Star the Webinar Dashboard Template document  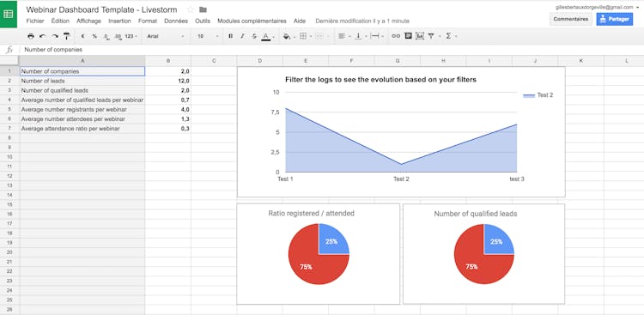point(190,9)
